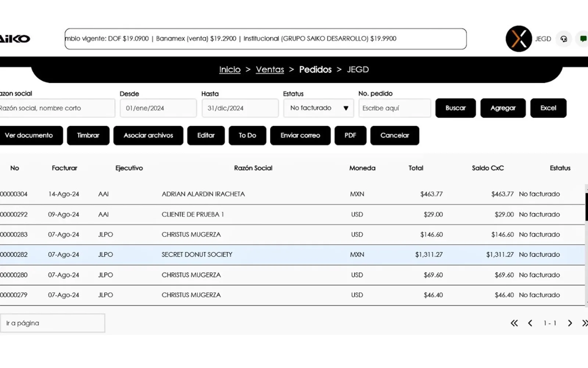Go to next page arrow
Image resolution: width=588 pixels, height=368 pixels.
[570, 323]
